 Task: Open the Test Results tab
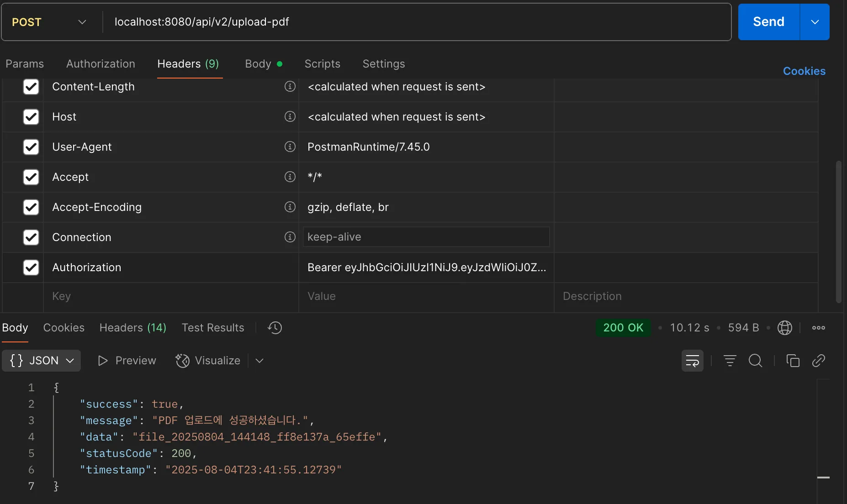[x=213, y=328]
